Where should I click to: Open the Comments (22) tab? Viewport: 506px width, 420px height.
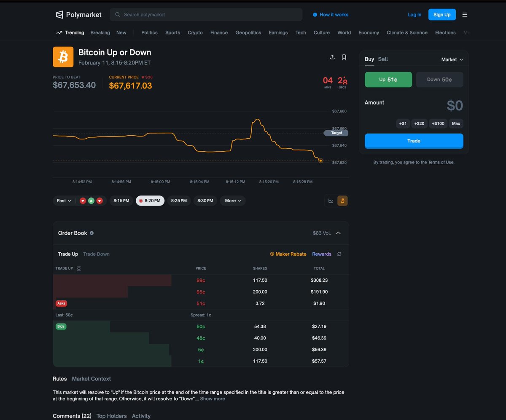(72, 416)
